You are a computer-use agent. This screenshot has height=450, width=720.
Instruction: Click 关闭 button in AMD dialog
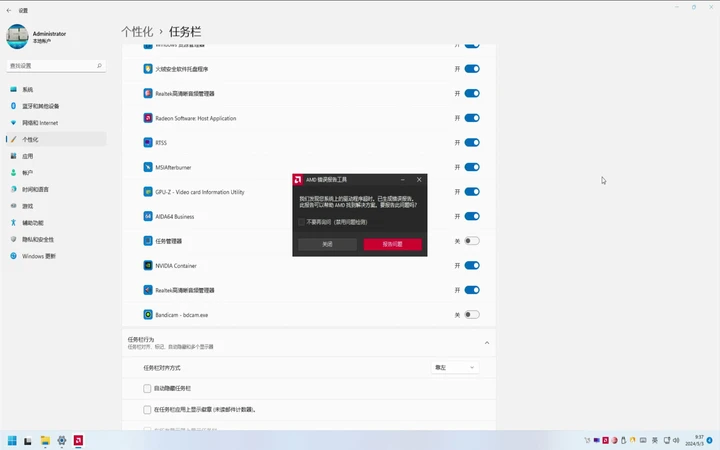click(327, 244)
